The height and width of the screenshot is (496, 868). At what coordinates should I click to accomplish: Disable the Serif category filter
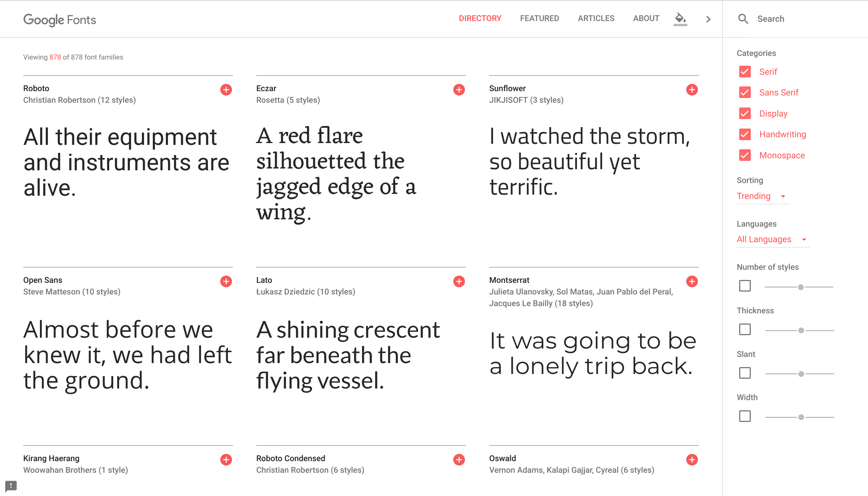tap(745, 72)
